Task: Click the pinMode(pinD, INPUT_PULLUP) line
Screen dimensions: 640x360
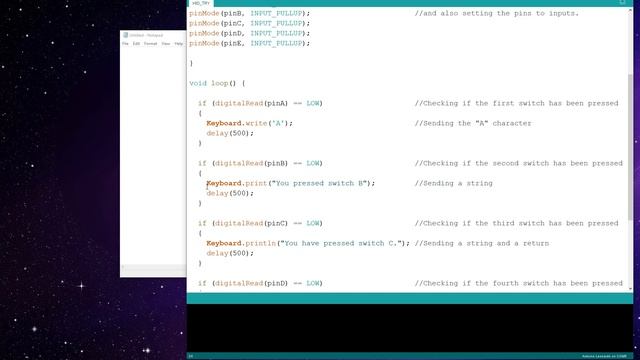Action: [x=249, y=33]
